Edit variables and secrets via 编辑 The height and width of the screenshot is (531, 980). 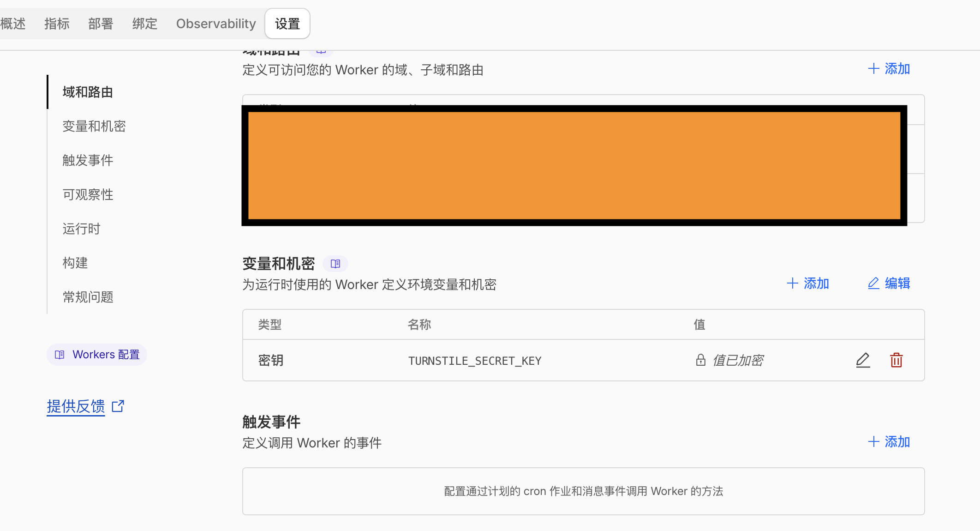pos(889,283)
